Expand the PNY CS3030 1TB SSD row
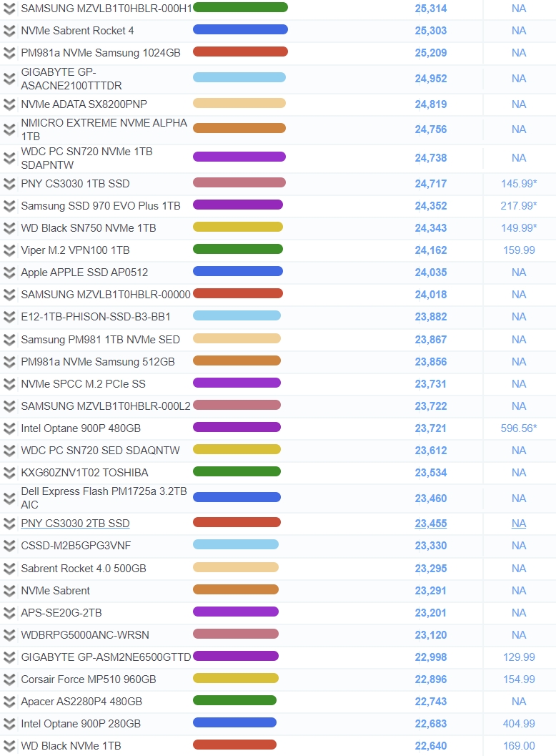The width and height of the screenshot is (556, 756). click(9, 184)
